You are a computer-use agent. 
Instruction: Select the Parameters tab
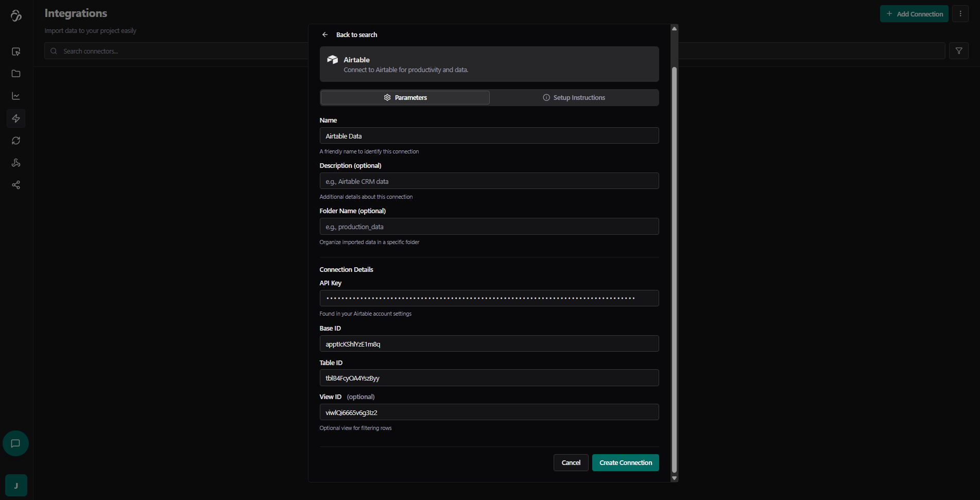tap(405, 98)
